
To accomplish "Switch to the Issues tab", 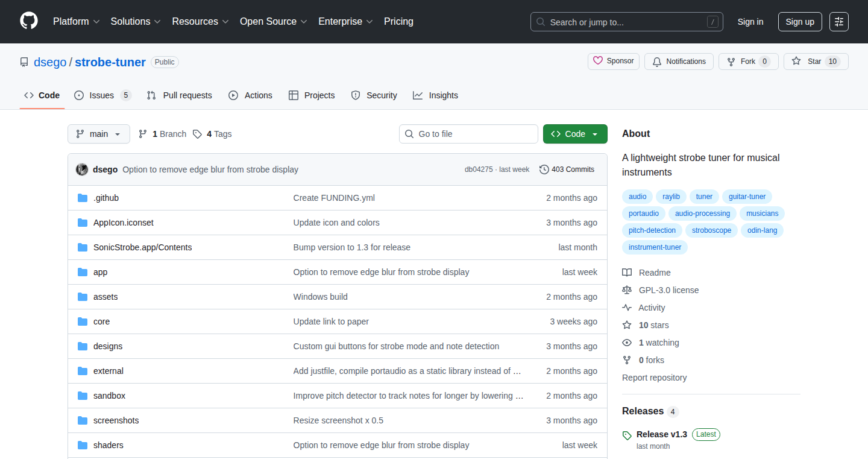I will (102, 95).
